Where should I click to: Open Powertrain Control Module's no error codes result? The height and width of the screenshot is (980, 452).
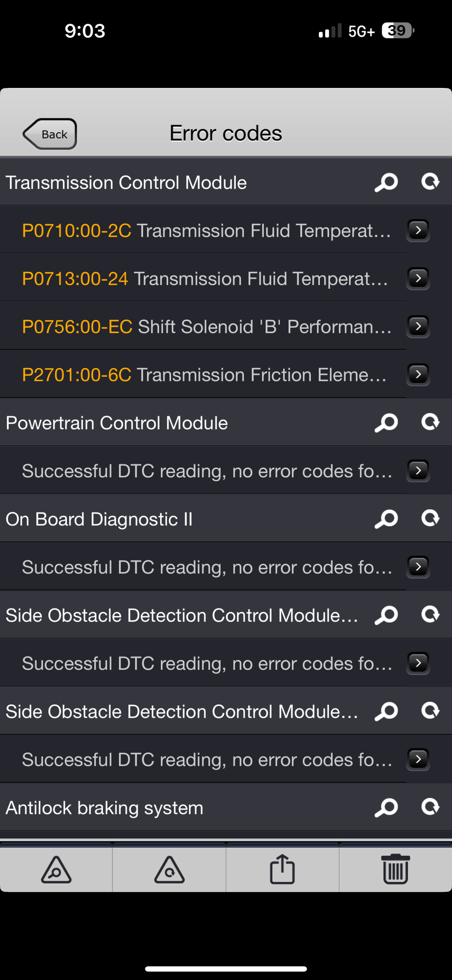[206, 471]
